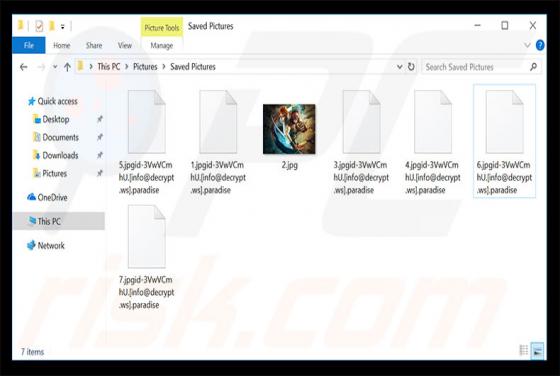Viewport: 560px width, 376px height.
Task: Open the Manage Picture Tools tab
Action: coord(161,45)
